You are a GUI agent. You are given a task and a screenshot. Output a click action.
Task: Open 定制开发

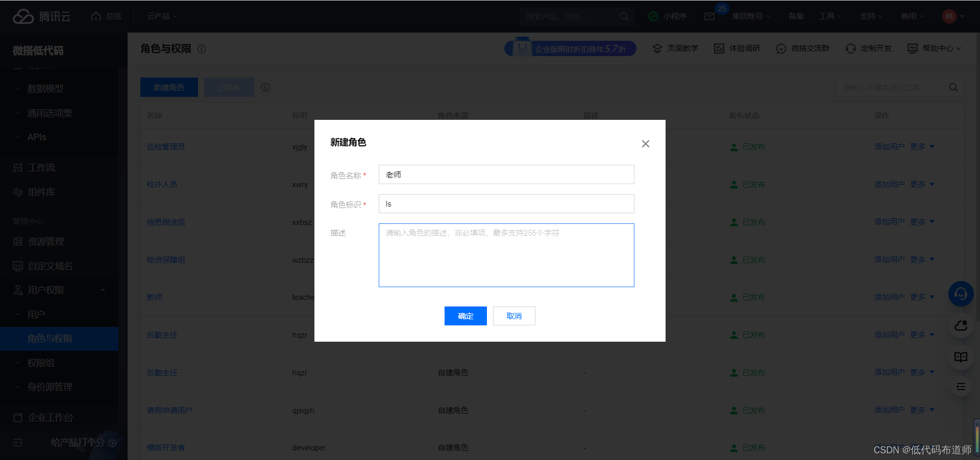pos(868,48)
